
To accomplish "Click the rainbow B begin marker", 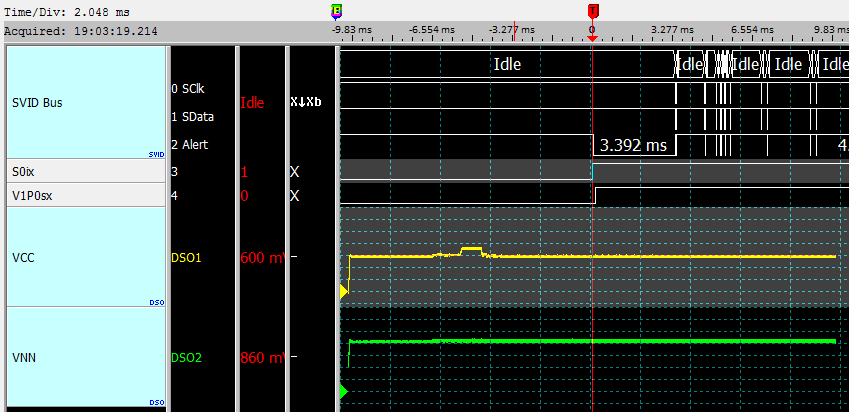I will [337, 11].
